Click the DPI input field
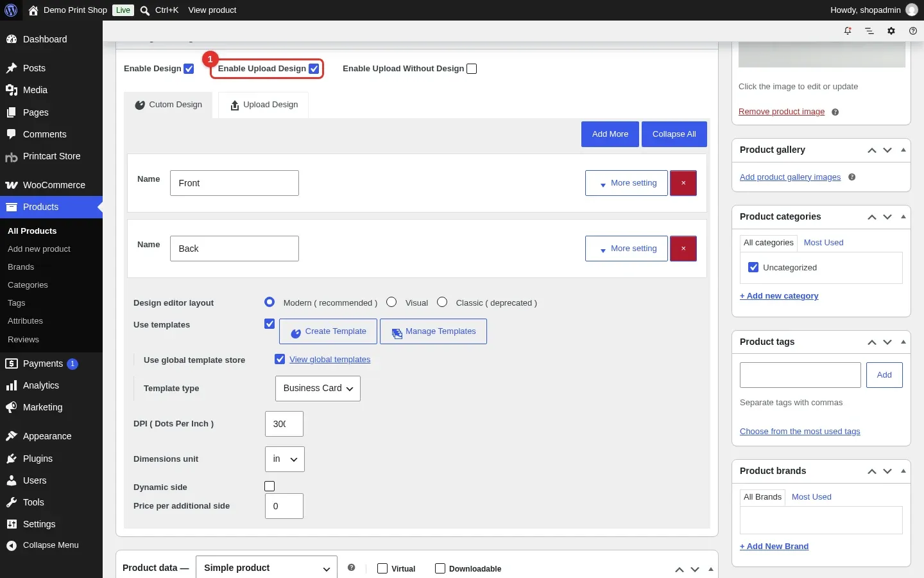This screenshot has height=578, width=924. pyautogui.click(x=284, y=424)
